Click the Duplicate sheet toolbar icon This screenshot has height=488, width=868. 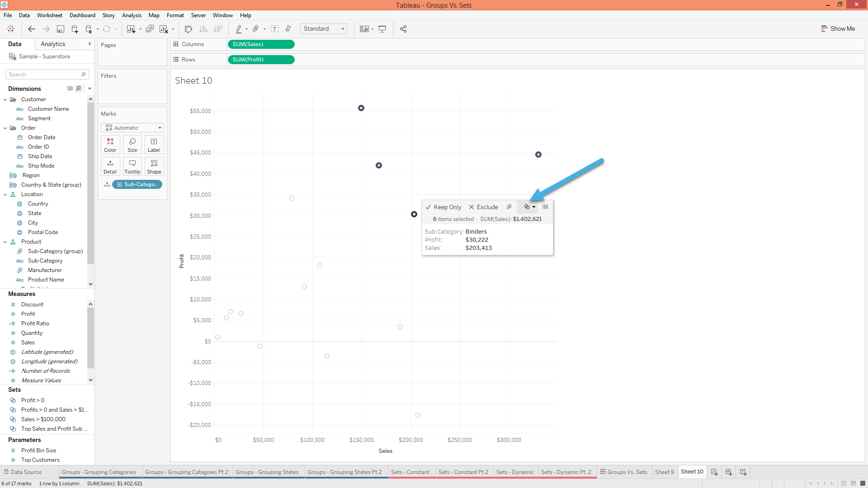click(150, 29)
